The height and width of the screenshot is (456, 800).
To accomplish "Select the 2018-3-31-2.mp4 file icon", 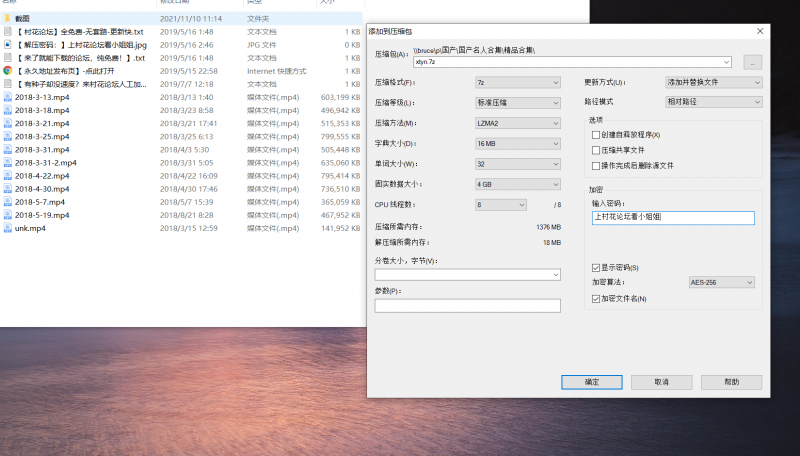I will (x=7, y=162).
